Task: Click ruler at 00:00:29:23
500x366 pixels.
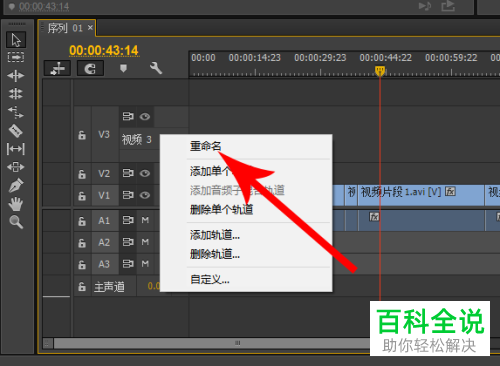Action: pos(320,58)
